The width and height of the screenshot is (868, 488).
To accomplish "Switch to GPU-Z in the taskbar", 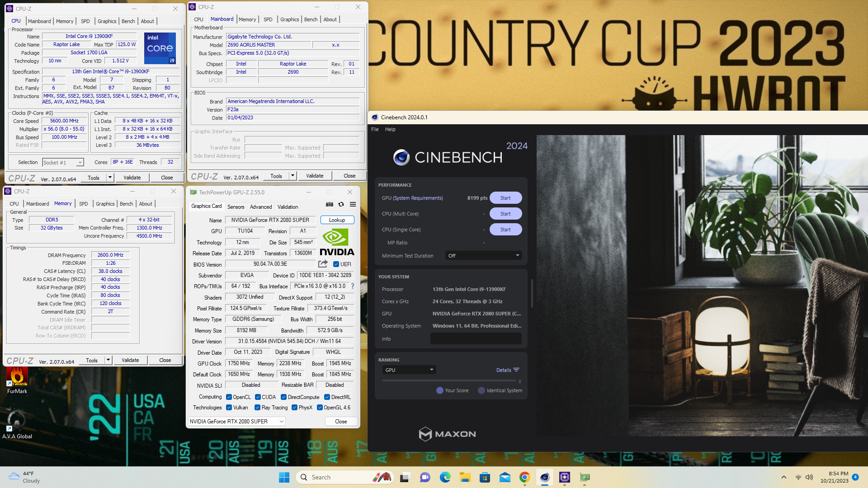I will (x=585, y=477).
